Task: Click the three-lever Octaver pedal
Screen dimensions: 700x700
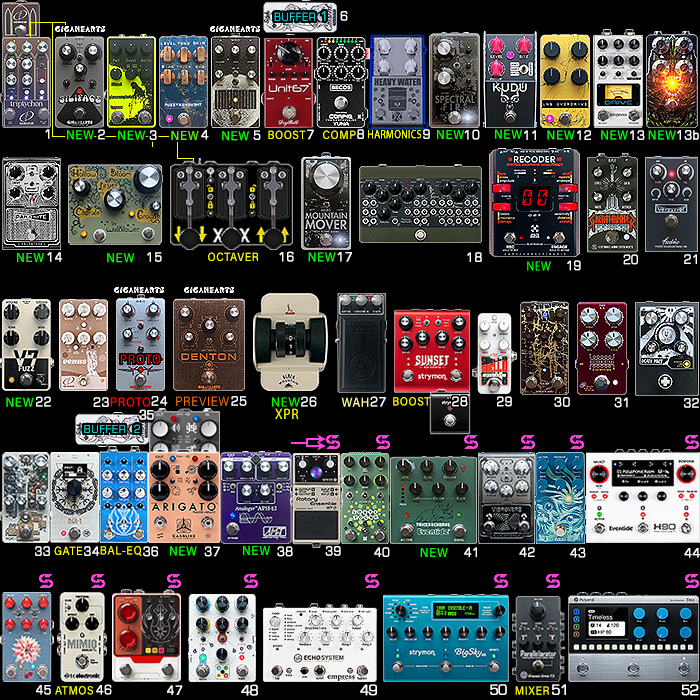Action: pos(231,205)
